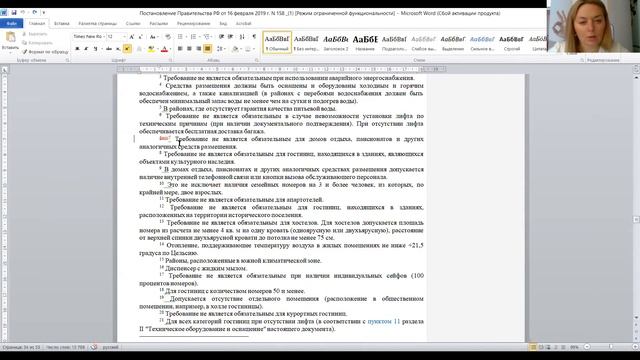
Task: Apply the yellow text highlight color
Action: (151, 49)
